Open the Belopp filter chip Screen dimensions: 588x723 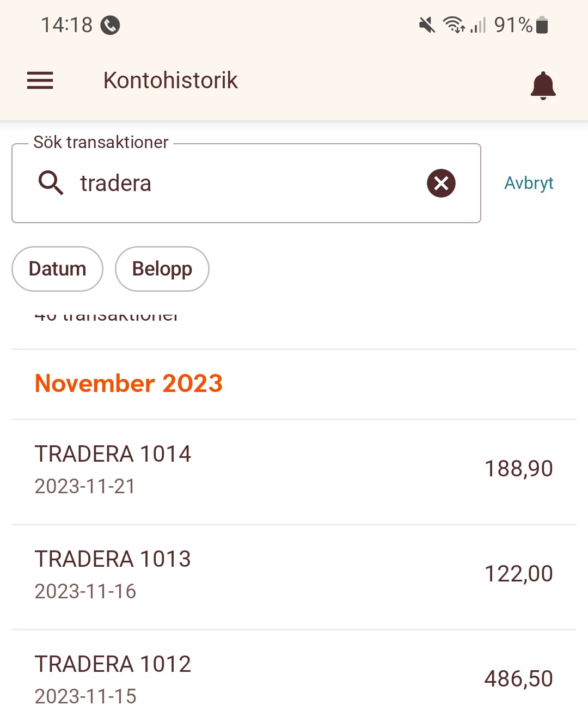162,269
